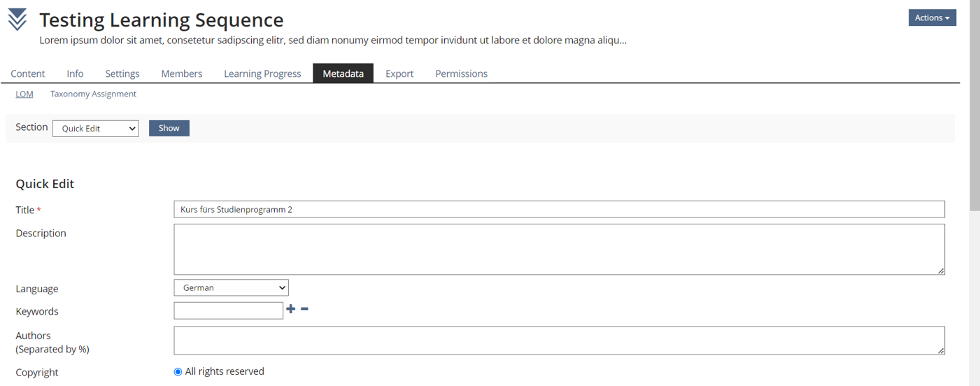Image resolution: width=980 pixels, height=386 pixels.
Task: Click the page's vertical scrollbar
Action: (x=974, y=105)
